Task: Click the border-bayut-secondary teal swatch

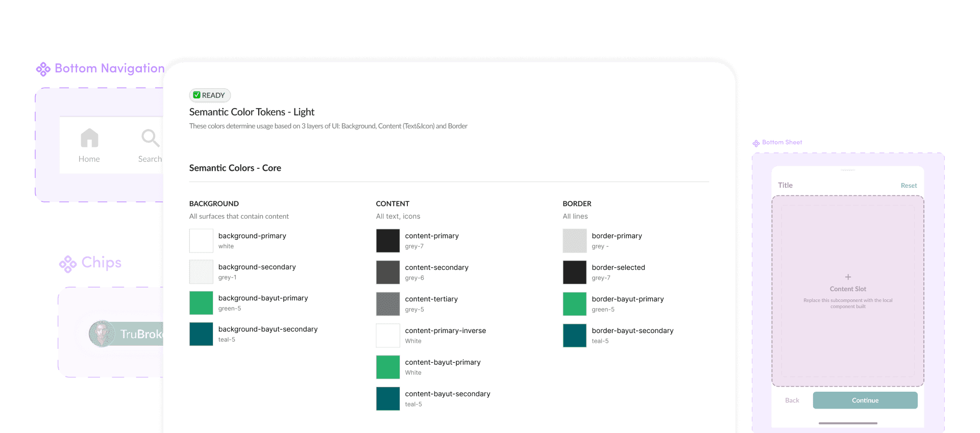Action: (575, 336)
